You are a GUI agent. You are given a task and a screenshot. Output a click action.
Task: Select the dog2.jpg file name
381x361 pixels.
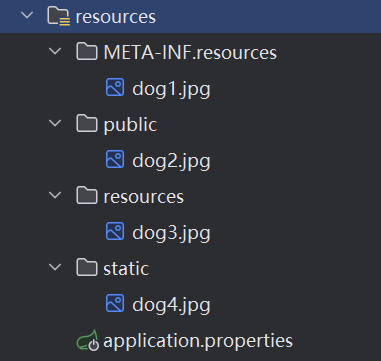click(171, 161)
